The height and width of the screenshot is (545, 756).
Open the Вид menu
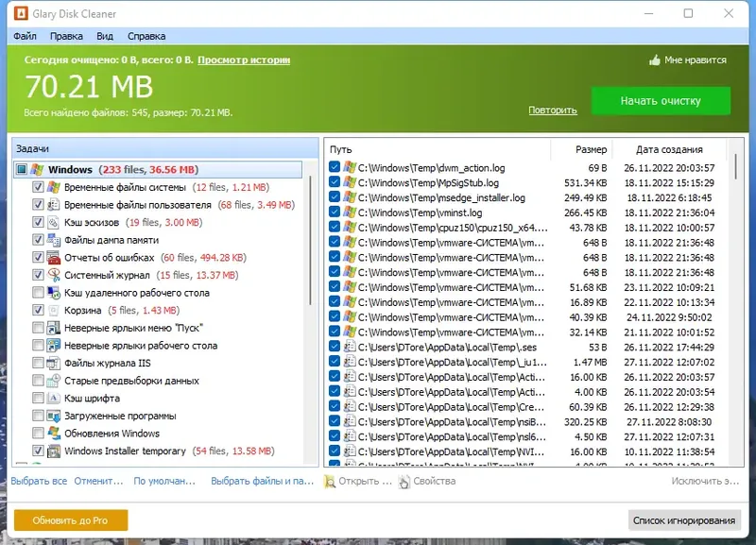coord(105,36)
